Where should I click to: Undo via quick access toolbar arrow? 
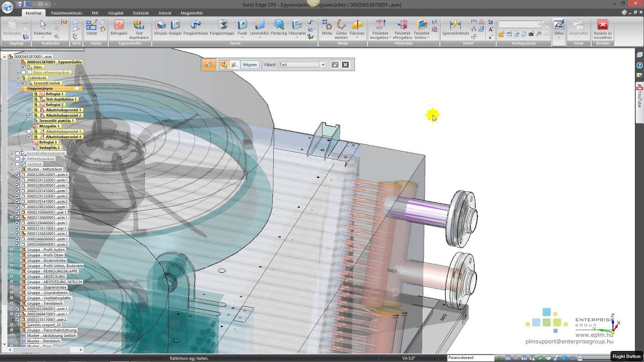30,4
